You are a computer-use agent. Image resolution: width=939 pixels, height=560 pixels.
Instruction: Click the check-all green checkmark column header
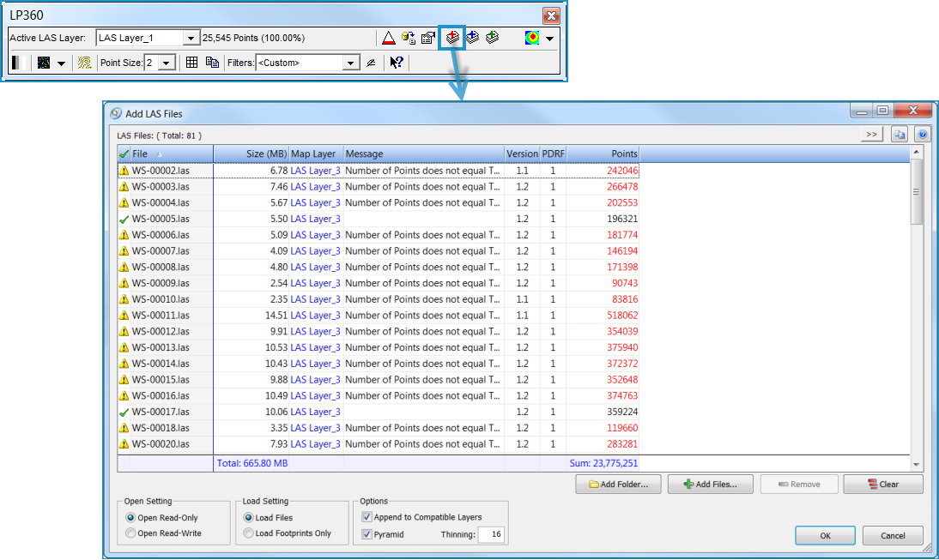pos(124,154)
